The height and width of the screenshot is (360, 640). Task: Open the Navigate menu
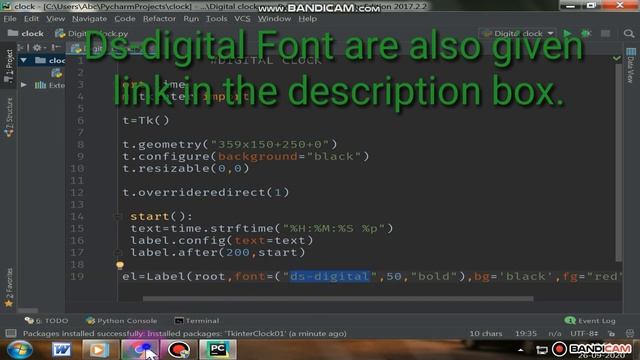(89, 19)
